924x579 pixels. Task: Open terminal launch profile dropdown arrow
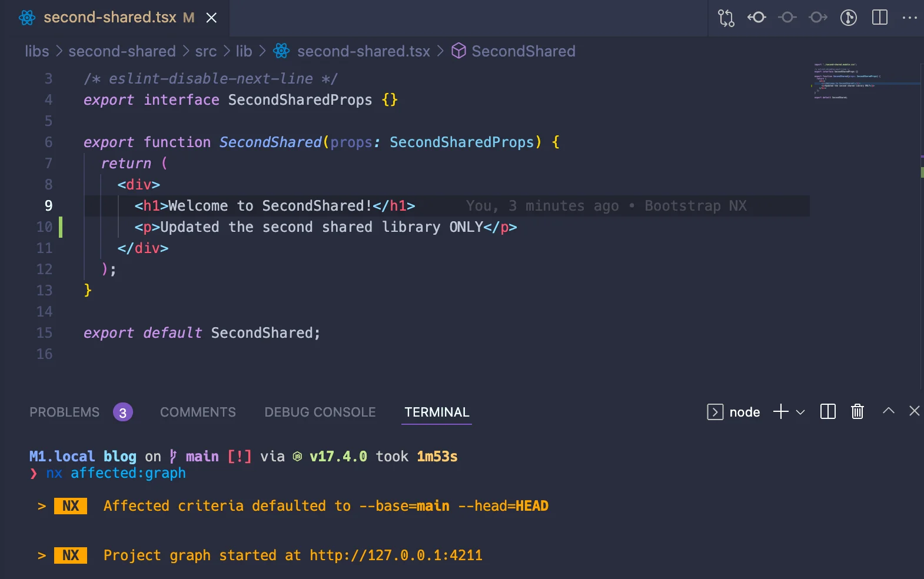coord(800,412)
